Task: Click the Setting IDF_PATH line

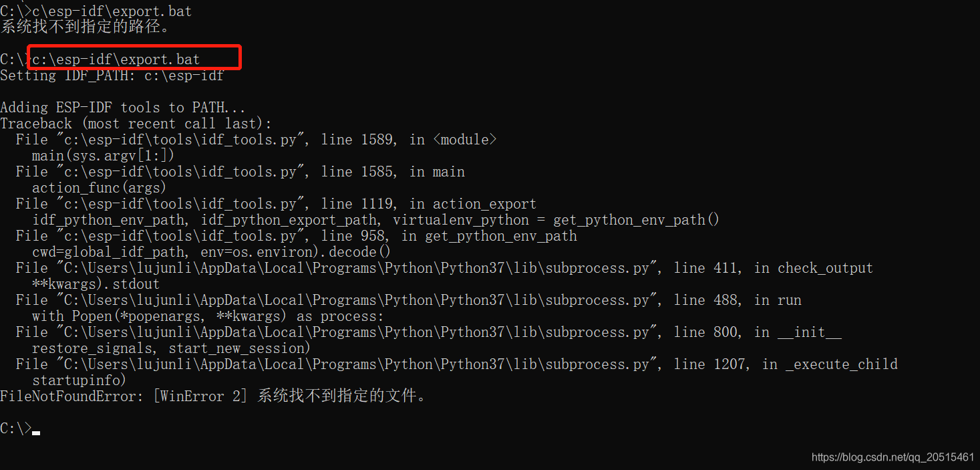Action: [x=112, y=76]
